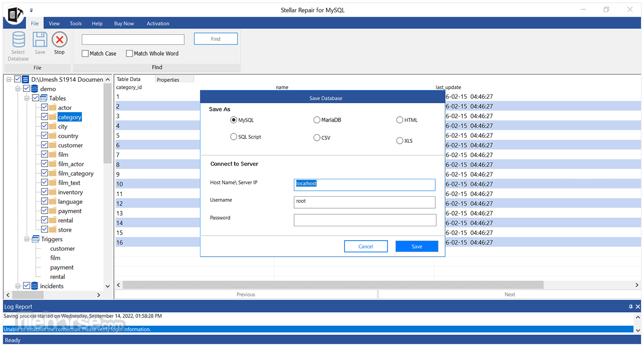Close the Log Report panel
The image size is (644, 347).
click(638, 307)
